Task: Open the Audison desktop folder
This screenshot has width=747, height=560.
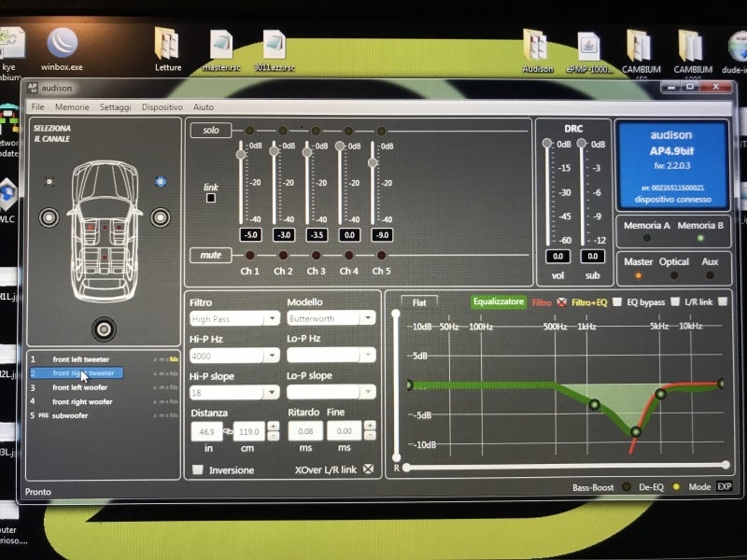Action: (x=538, y=52)
